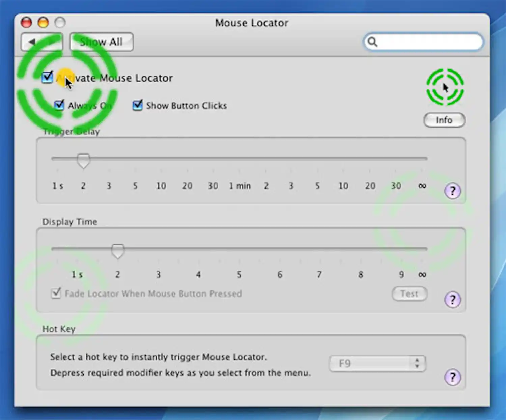Viewport: 506px width, 420px height.
Task: Toggle Fade Locator When Mouse Button Pressed
Action: click(x=56, y=293)
